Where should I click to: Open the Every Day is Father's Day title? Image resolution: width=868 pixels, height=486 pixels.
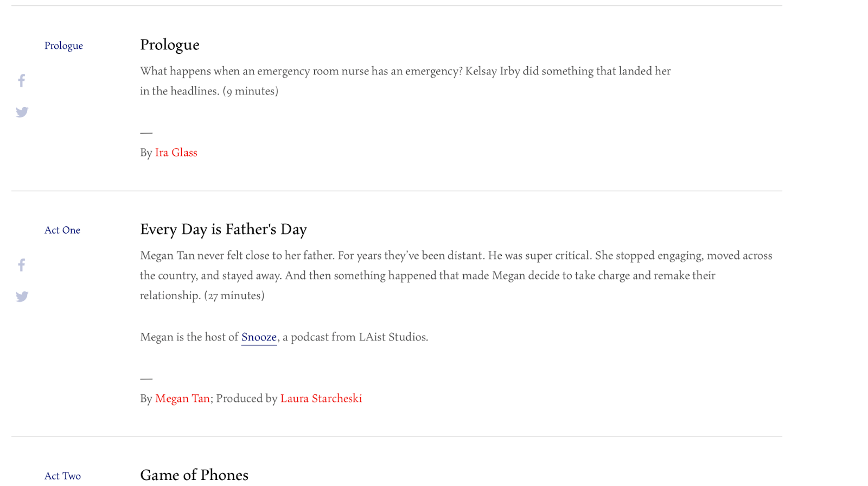pos(224,229)
